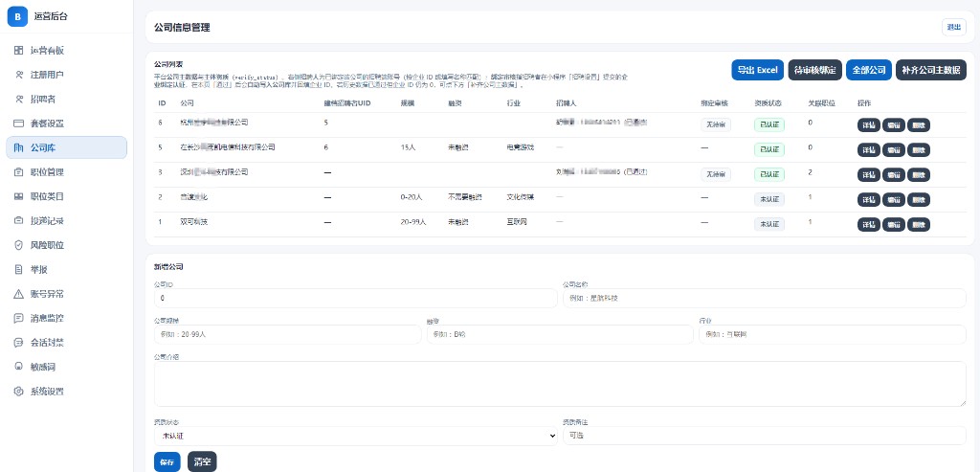
Task: Click the 清空 button
Action: pos(202,462)
